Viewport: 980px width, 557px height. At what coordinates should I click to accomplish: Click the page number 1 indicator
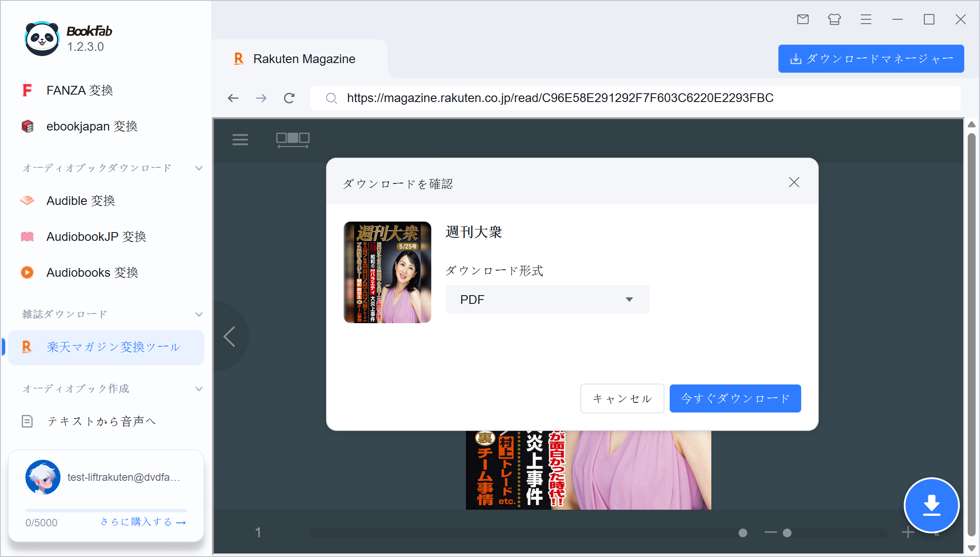258,532
